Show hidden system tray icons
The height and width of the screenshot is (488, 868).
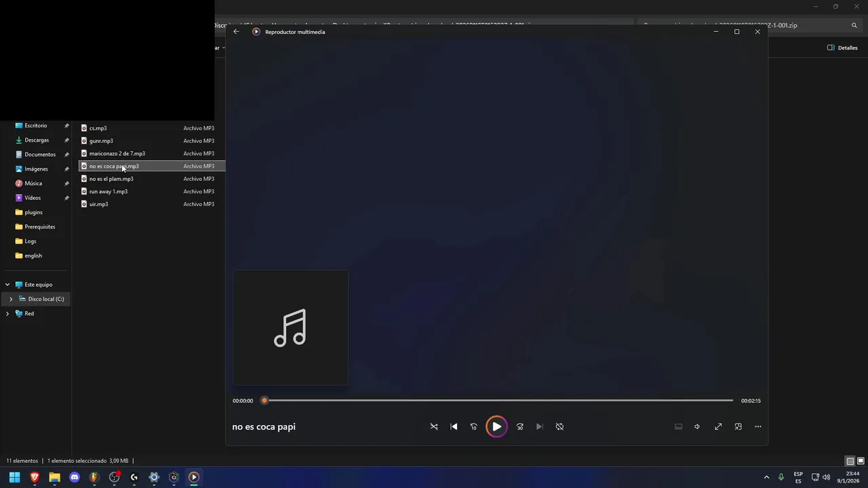point(766,477)
